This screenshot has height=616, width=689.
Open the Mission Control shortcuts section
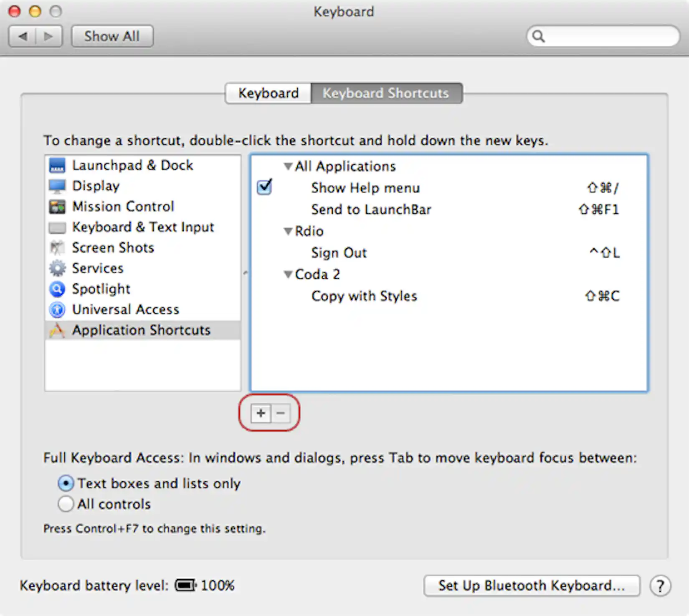(57, 206)
